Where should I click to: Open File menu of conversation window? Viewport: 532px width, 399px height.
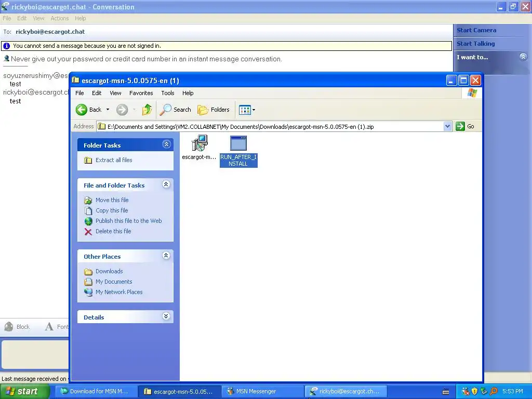click(7, 18)
